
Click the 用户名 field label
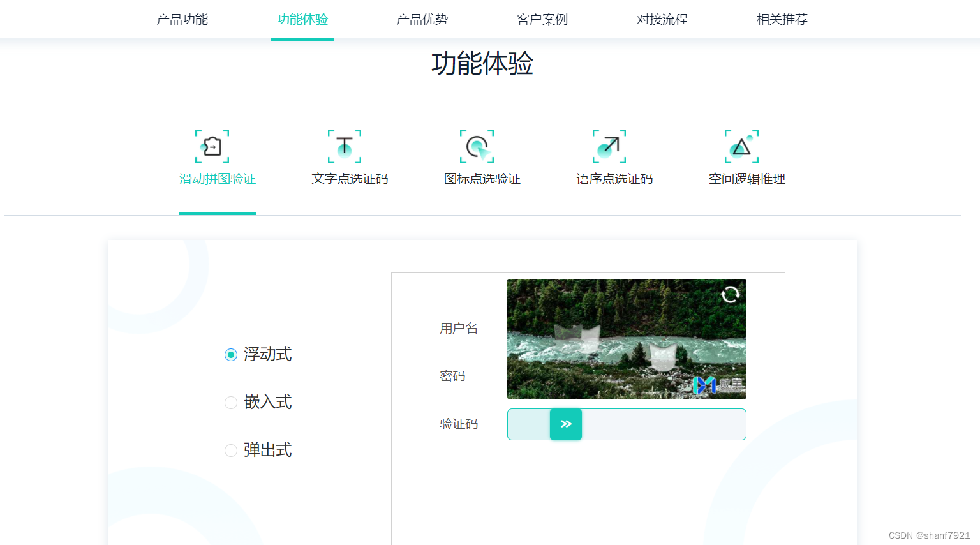coord(459,328)
